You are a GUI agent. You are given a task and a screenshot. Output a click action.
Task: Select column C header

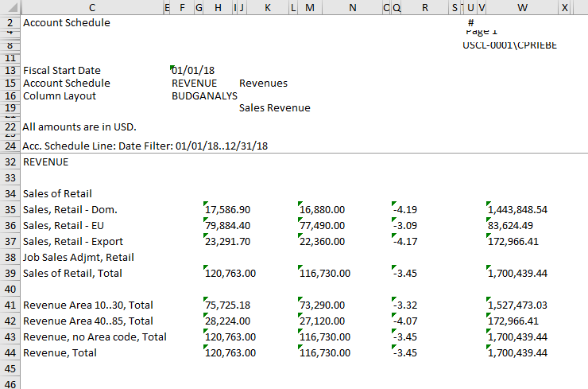[91, 7]
